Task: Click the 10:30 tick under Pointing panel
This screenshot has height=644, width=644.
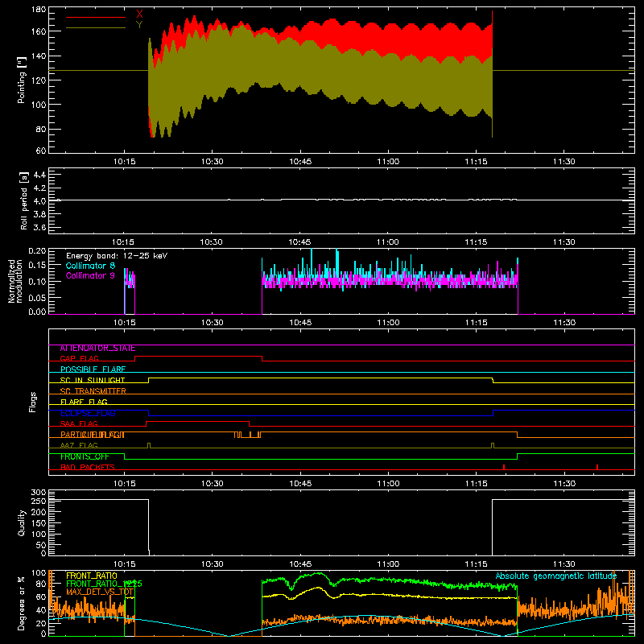Action: (213, 162)
